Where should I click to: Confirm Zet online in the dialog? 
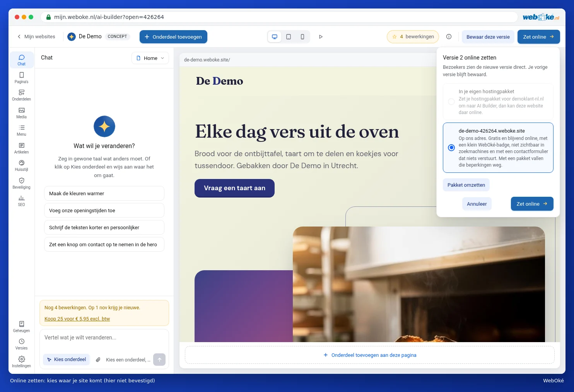pyautogui.click(x=532, y=204)
